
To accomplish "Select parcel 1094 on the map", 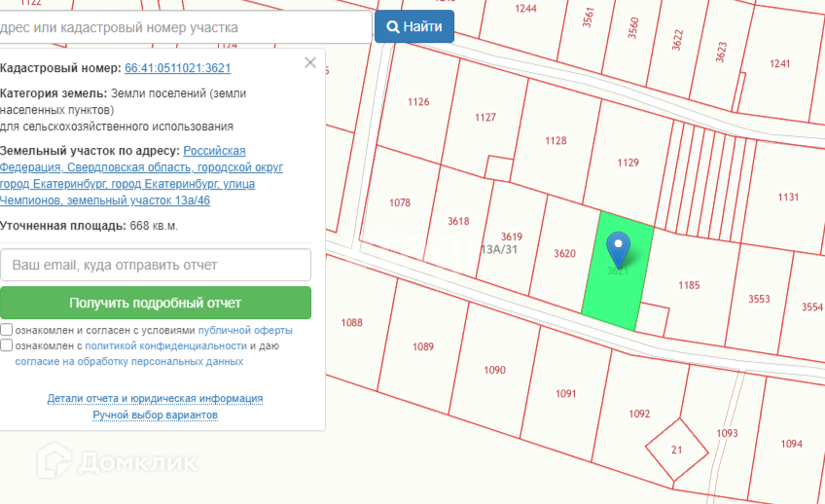I will click(x=791, y=444).
